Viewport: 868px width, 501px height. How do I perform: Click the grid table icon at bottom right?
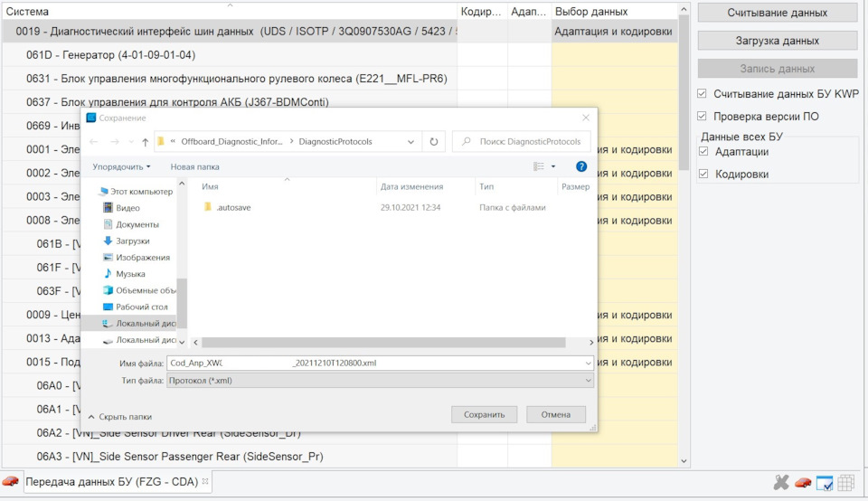[x=846, y=483]
